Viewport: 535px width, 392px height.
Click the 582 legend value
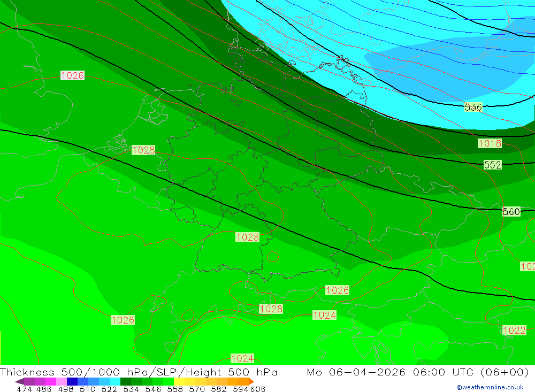point(219,389)
